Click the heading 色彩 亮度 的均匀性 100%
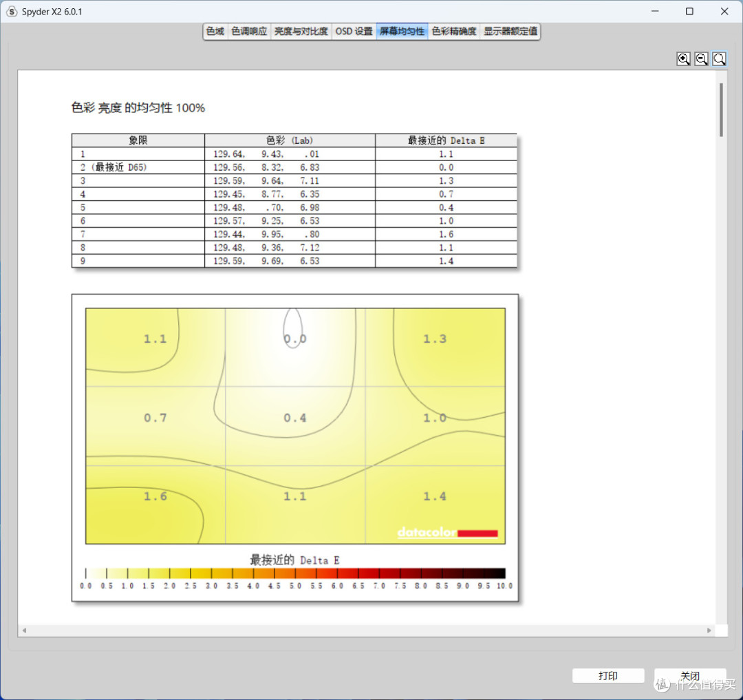The height and width of the screenshot is (700, 743). pos(138,108)
